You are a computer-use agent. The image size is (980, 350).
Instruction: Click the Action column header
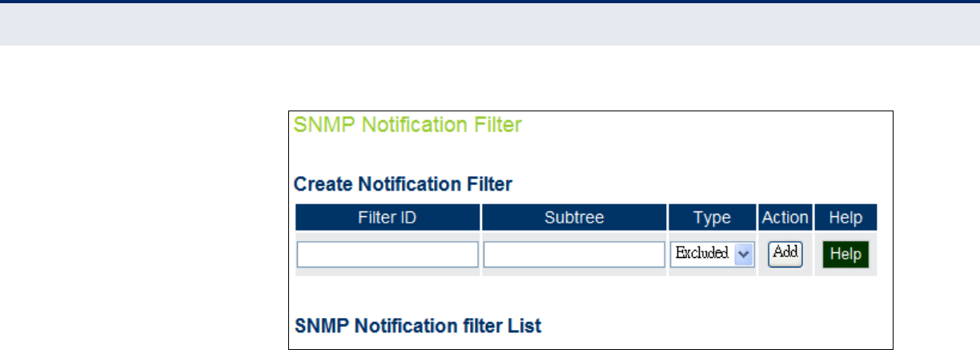[785, 217]
